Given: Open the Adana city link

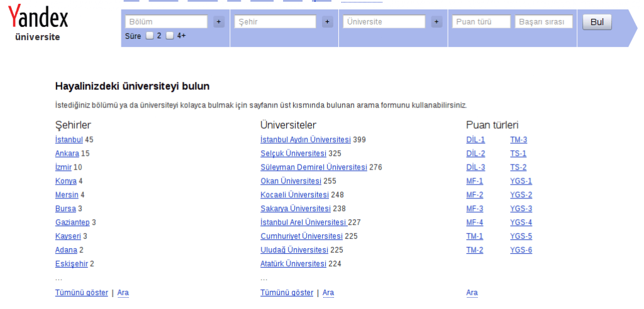Looking at the screenshot, I should pyautogui.click(x=66, y=249).
